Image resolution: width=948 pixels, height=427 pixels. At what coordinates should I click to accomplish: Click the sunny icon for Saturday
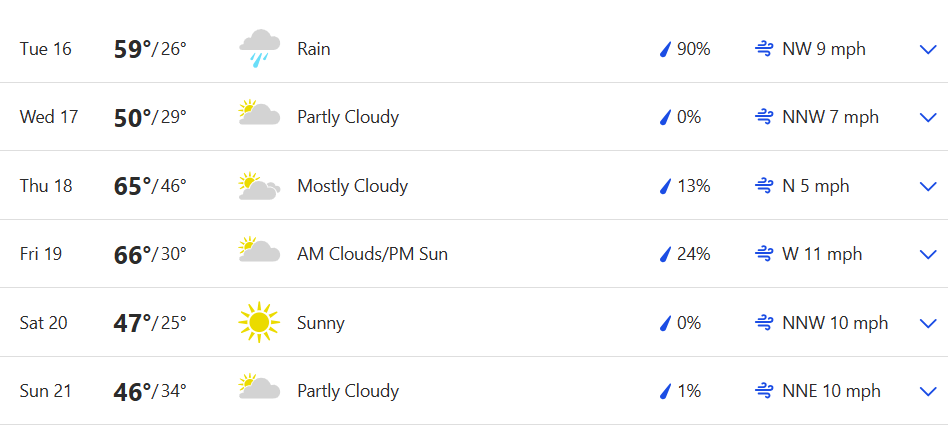click(x=259, y=322)
